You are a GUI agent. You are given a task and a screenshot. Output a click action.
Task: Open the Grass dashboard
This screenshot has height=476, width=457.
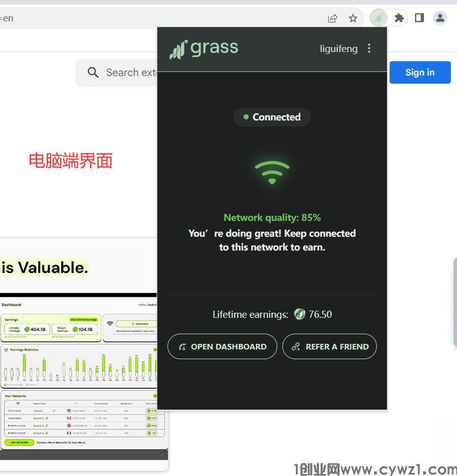[x=222, y=346]
